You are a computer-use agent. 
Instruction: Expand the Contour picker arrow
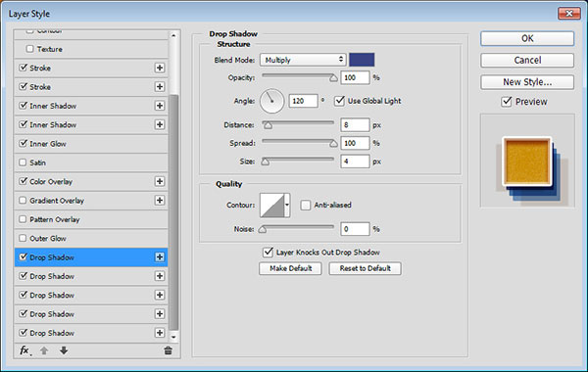pyautogui.click(x=287, y=205)
